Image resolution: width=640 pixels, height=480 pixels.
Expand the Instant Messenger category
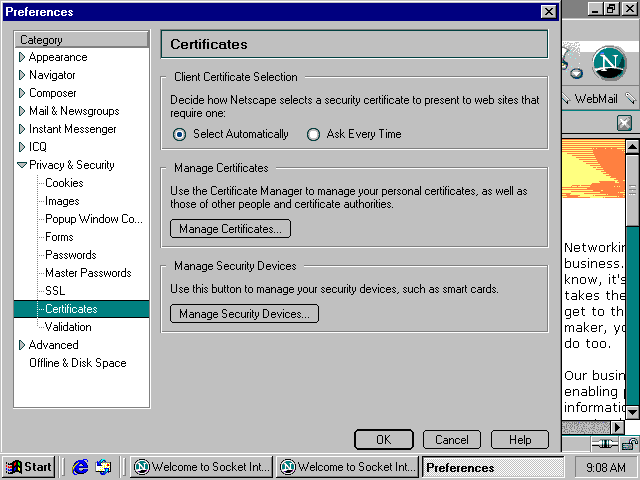22,129
